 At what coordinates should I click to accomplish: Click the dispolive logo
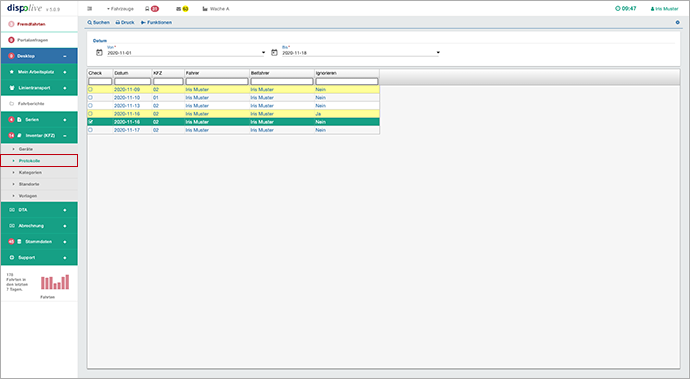[25, 8]
